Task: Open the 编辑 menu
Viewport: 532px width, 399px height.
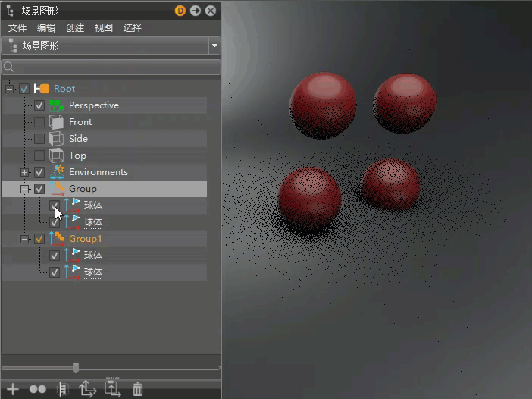Action: coord(46,28)
